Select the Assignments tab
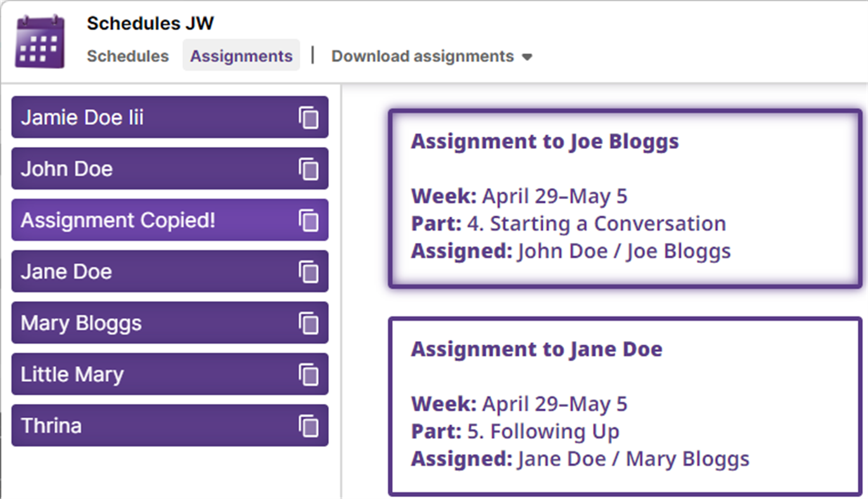Viewport: 868px width, 499px height. click(241, 56)
